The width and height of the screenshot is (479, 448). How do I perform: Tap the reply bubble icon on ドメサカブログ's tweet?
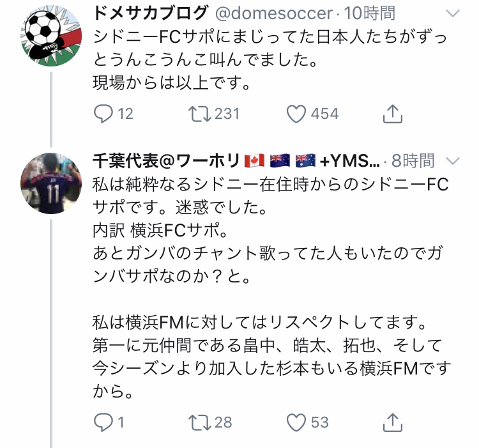click(103, 114)
